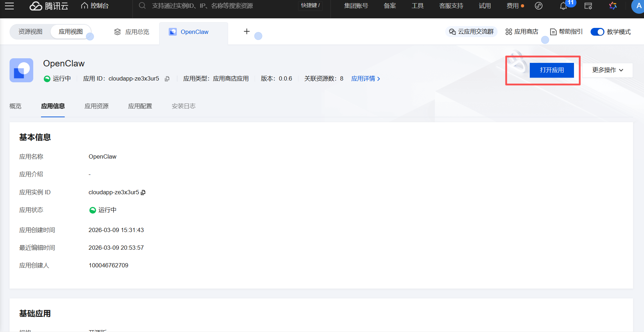Open 帮助指引 help guide
The image size is (644, 332).
click(567, 32)
